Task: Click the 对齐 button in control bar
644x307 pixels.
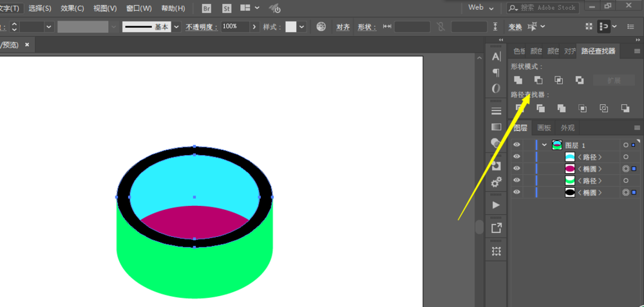Action: pyautogui.click(x=343, y=27)
